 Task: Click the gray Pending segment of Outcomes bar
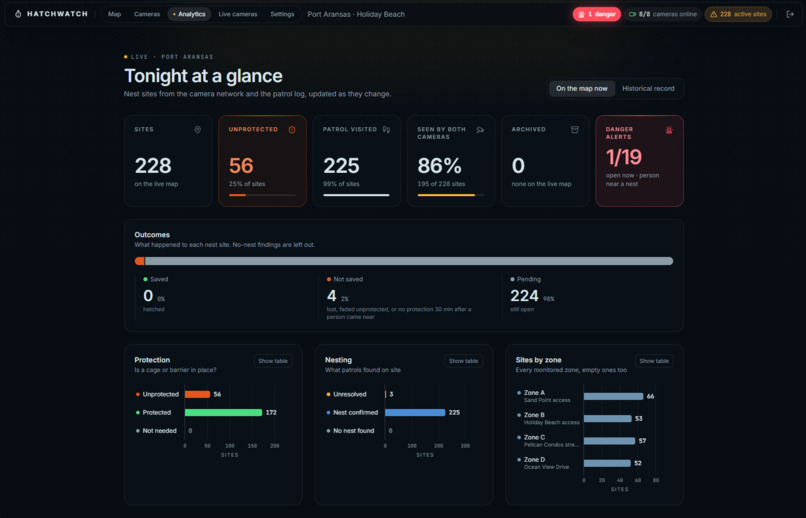[409, 261]
